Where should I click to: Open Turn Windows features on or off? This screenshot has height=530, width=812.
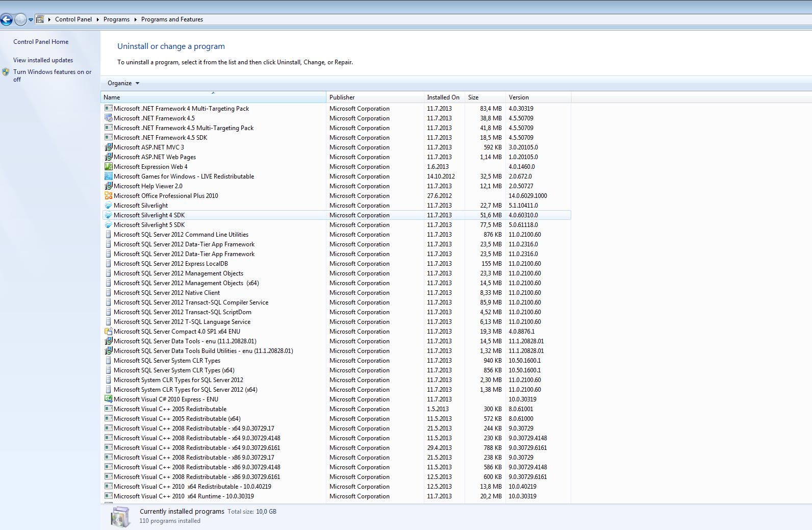[53, 75]
